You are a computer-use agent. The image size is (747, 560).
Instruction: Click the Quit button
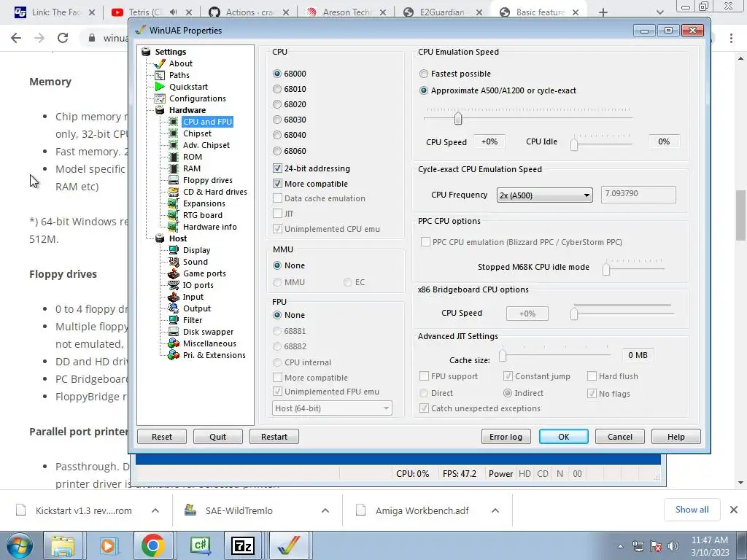coord(217,437)
